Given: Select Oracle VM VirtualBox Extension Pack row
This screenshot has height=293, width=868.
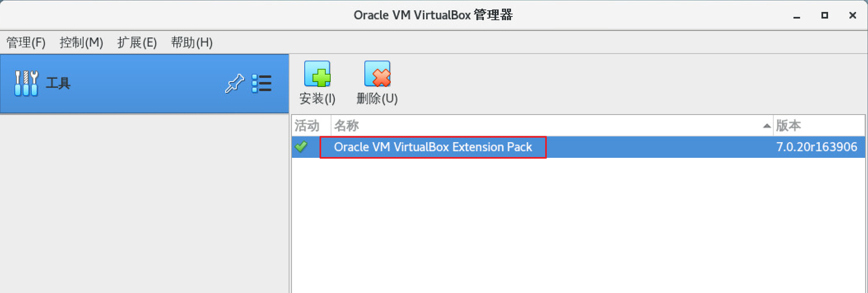Looking at the screenshot, I should pyautogui.click(x=433, y=147).
